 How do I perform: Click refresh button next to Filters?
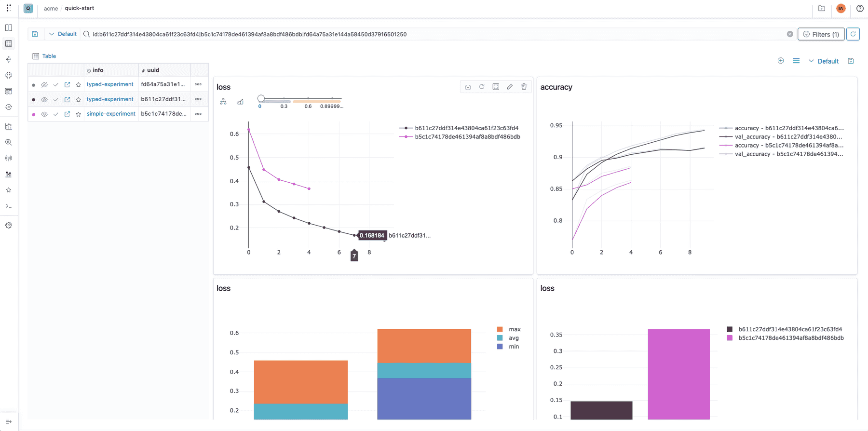(x=853, y=34)
